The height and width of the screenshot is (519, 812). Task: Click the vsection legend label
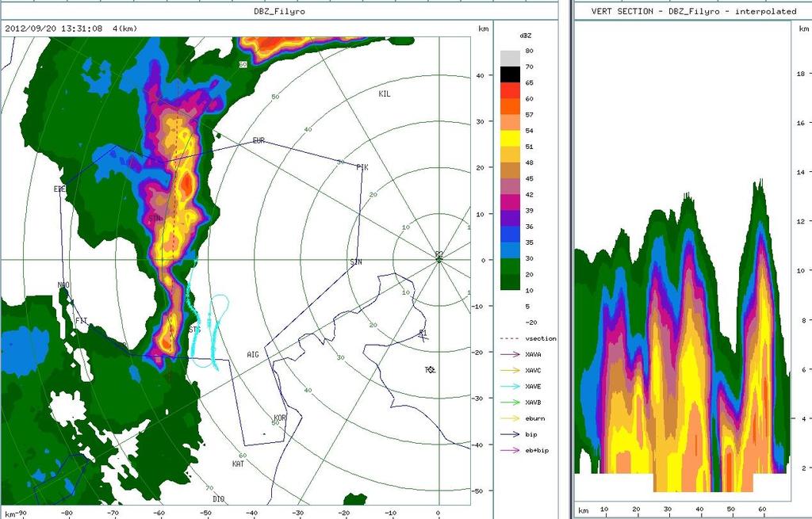541,339
